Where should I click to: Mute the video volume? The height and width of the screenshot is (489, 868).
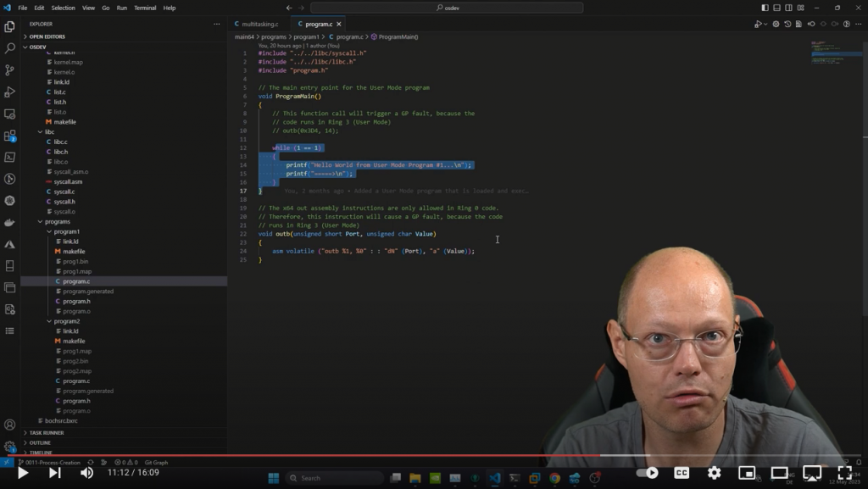(86, 472)
